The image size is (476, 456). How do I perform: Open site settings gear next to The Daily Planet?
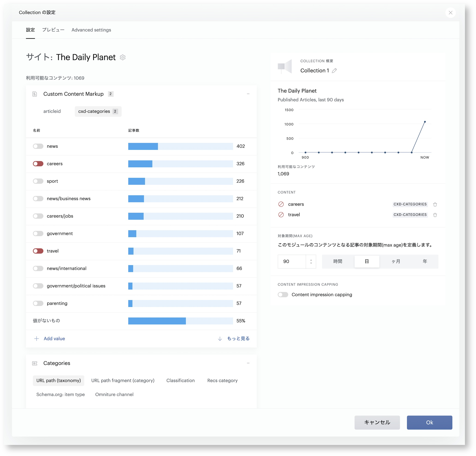coord(123,57)
